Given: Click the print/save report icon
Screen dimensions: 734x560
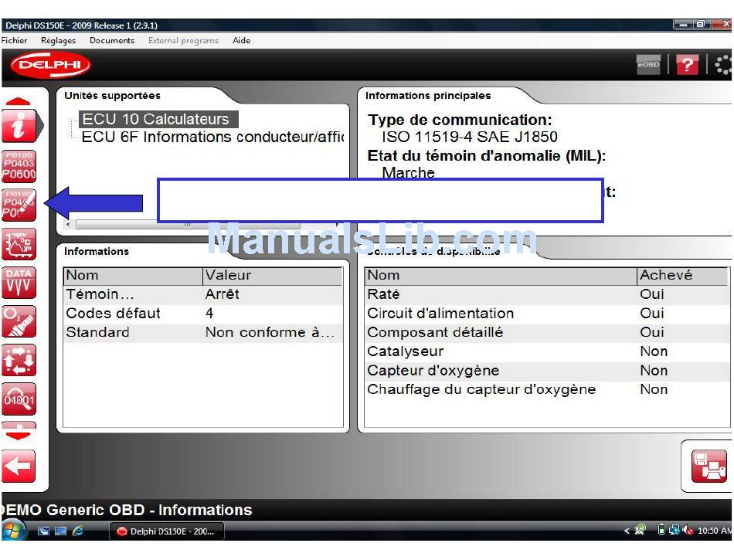Looking at the screenshot, I should pyautogui.click(x=709, y=466).
